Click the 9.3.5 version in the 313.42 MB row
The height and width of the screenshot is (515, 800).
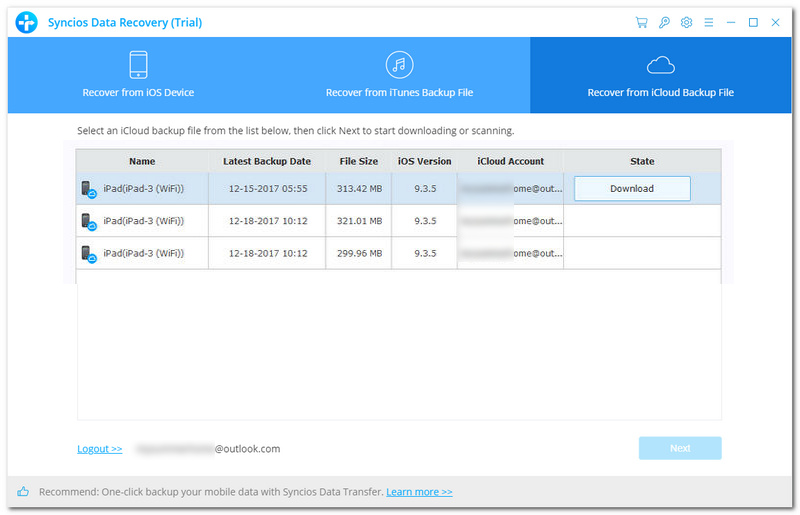(425, 189)
